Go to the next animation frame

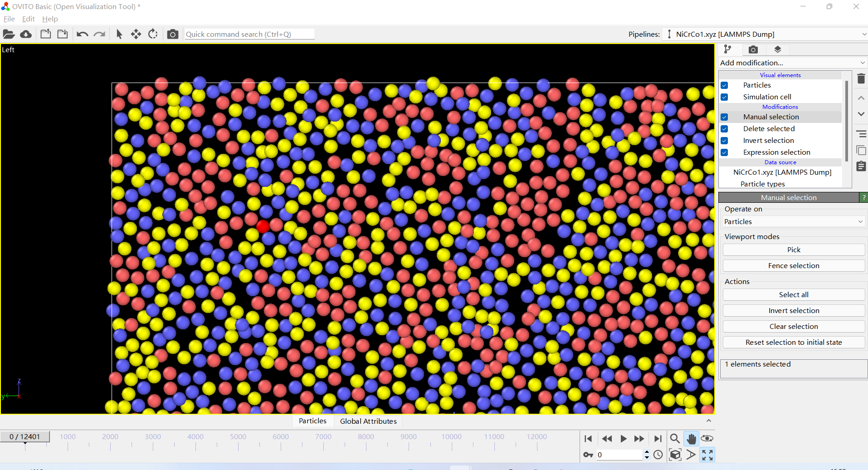tap(639, 439)
